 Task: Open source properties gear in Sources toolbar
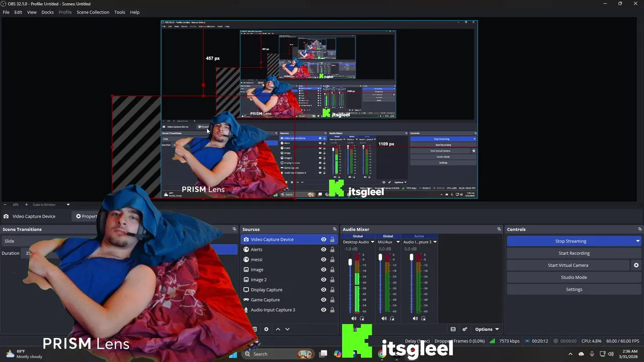point(266,329)
